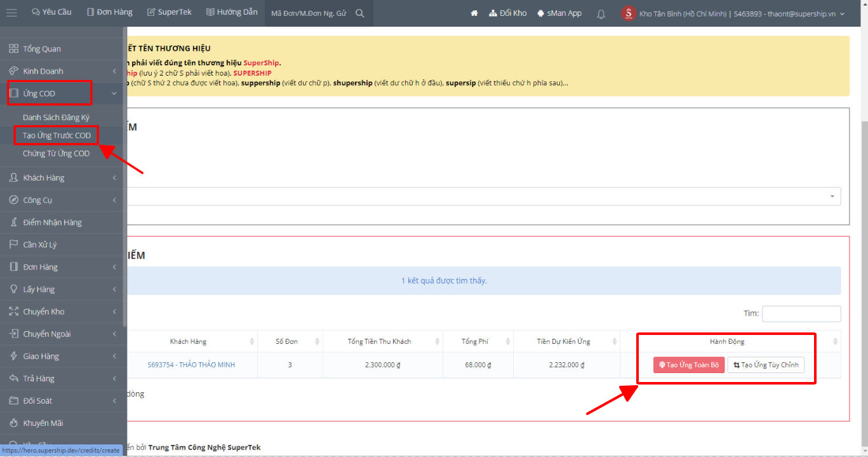Click the Tổng Quan grid icon
This screenshot has height=457, width=868.
pos(13,49)
